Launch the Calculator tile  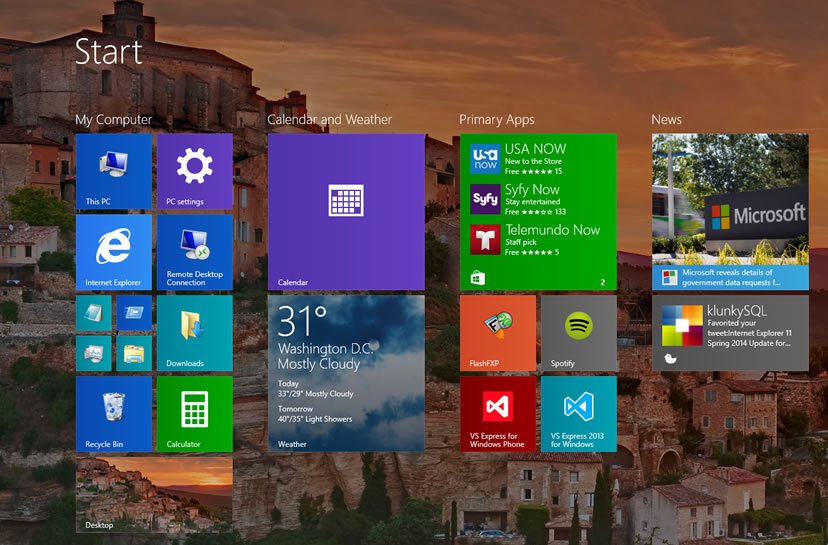tap(194, 413)
